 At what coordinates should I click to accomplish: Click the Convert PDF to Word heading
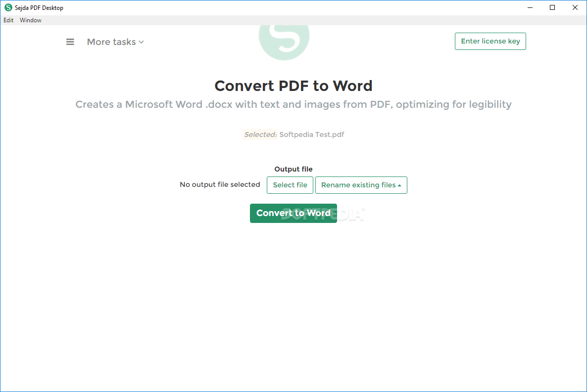tap(293, 86)
